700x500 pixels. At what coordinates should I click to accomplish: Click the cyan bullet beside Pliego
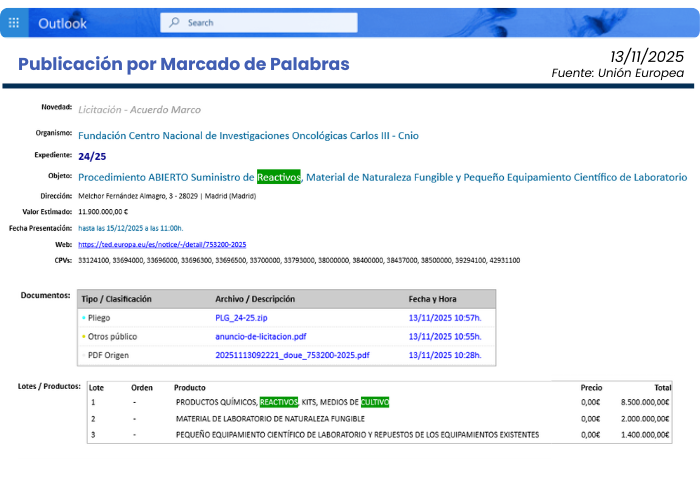pyautogui.click(x=84, y=318)
